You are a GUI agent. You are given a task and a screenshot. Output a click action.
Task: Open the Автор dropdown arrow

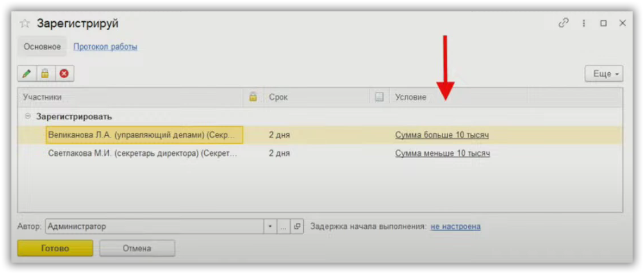tap(270, 226)
